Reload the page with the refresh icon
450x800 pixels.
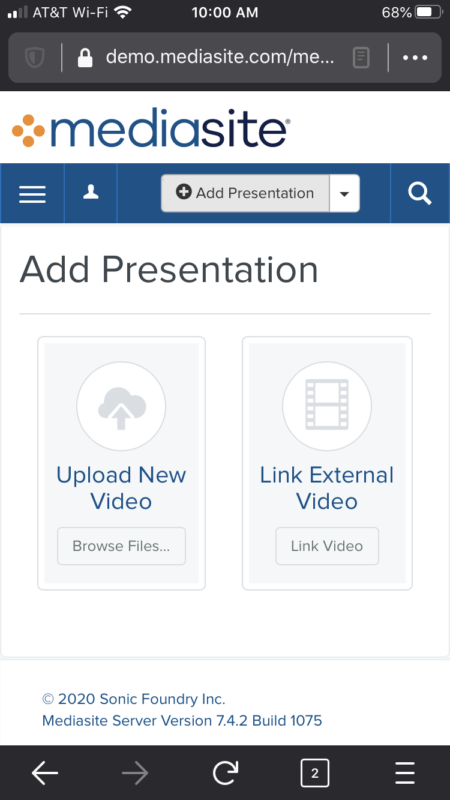coord(225,773)
